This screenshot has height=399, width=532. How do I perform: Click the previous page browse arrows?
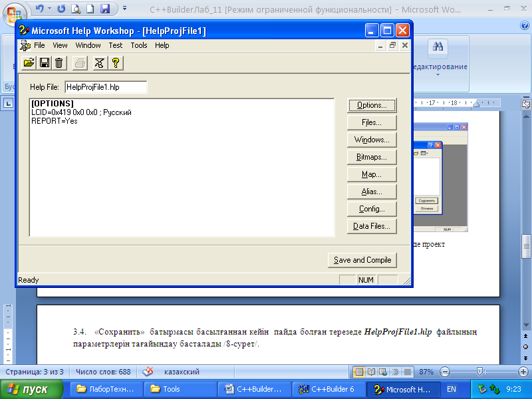(525, 336)
